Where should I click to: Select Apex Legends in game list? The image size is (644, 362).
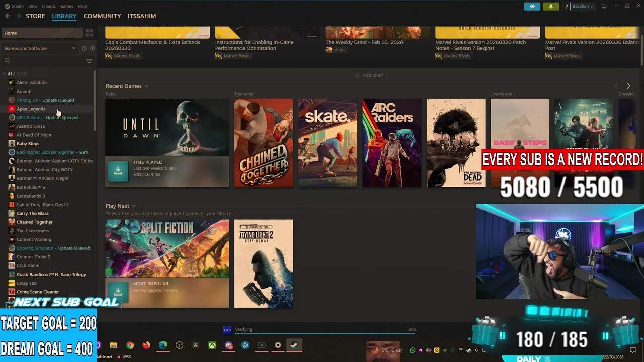[x=31, y=109]
